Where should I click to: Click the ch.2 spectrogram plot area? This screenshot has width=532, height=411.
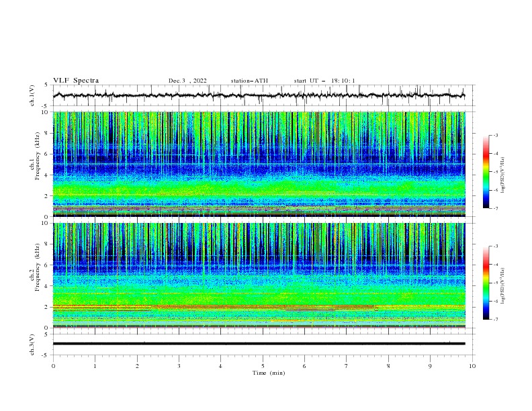(x=259, y=275)
